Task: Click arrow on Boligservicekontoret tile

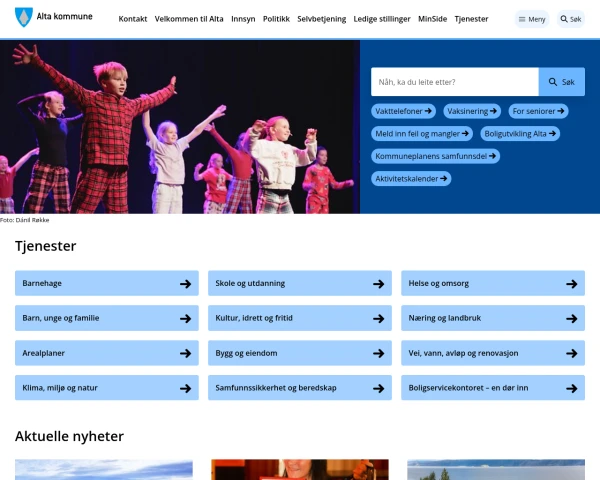Action: [x=572, y=388]
